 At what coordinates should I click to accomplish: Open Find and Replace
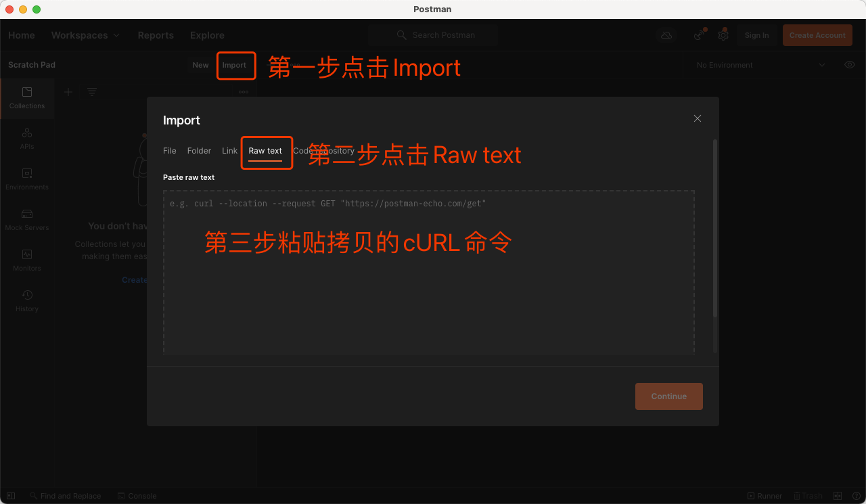[65, 496]
